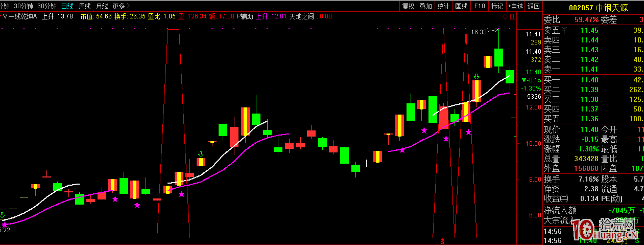Click the 市值: 54.66 indicator readout
Image resolution: width=644 pixels, height=245 pixels.
pos(96,16)
